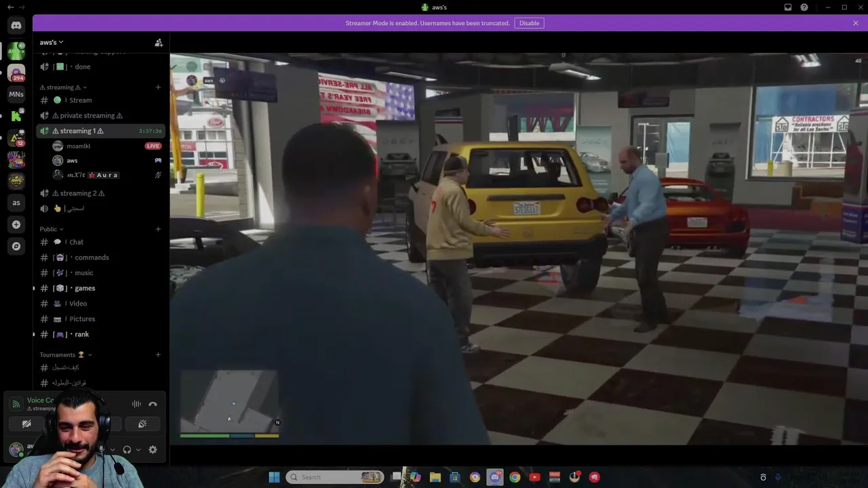
Task: Click the back arrow in title bar
Action: 10,7
